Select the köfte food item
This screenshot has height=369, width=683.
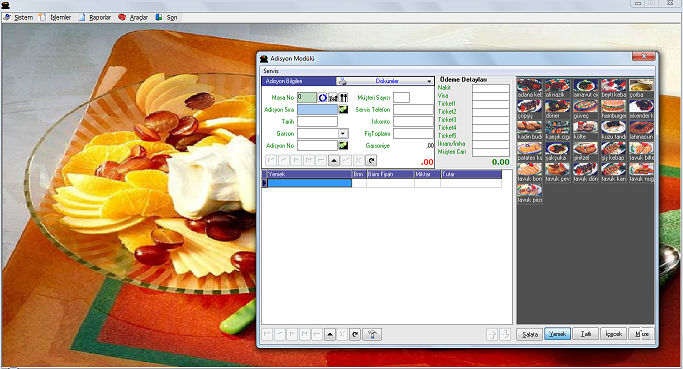tap(585, 131)
